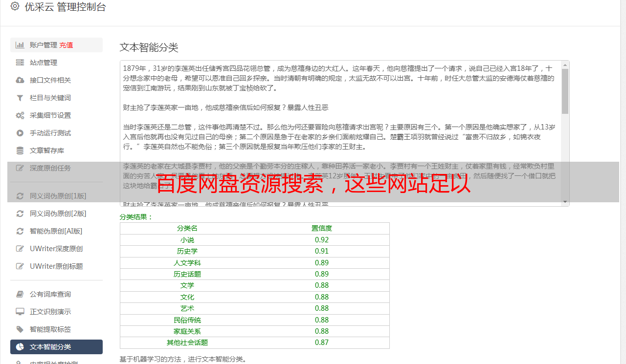
Task: Click the 小说 category cell
Action: coord(187,240)
